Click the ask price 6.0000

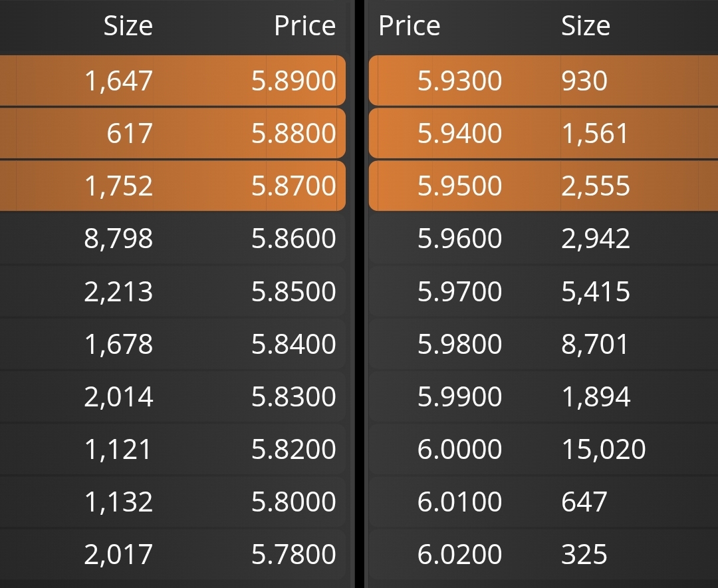pyautogui.click(x=459, y=449)
